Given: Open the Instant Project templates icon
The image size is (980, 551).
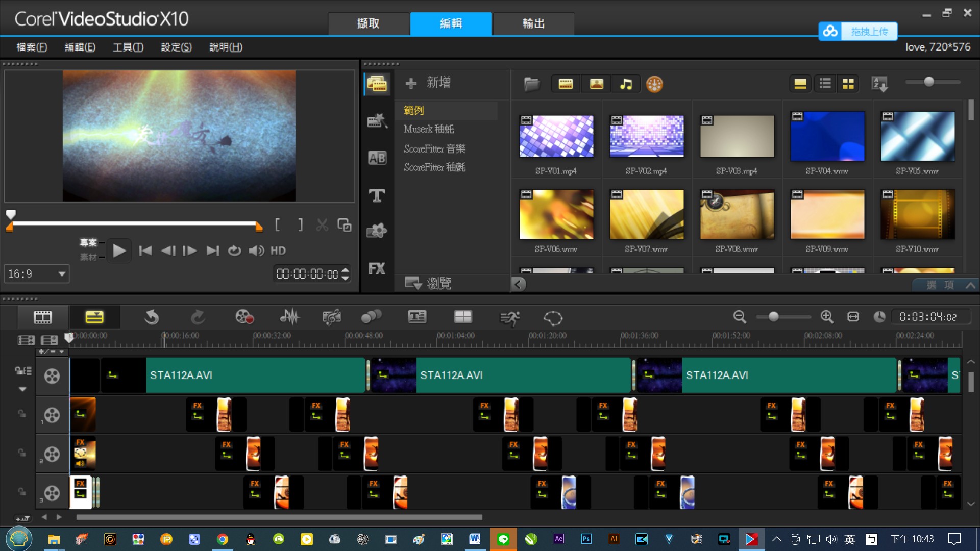Looking at the screenshot, I should pos(377,121).
